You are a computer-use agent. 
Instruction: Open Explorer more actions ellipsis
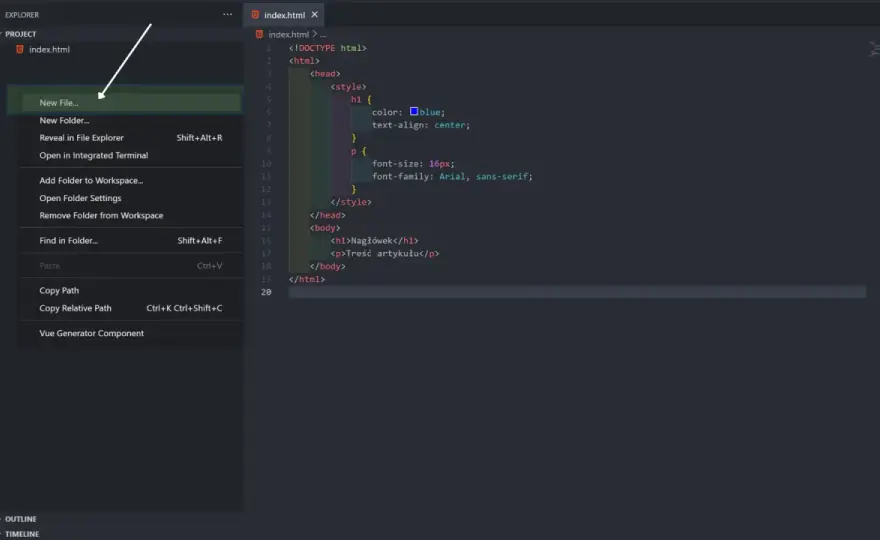[227, 15]
